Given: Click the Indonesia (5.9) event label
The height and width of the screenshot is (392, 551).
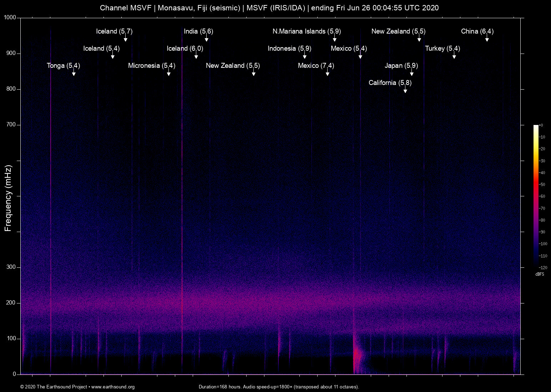Looking at the screenshot, I should (289, 49).
